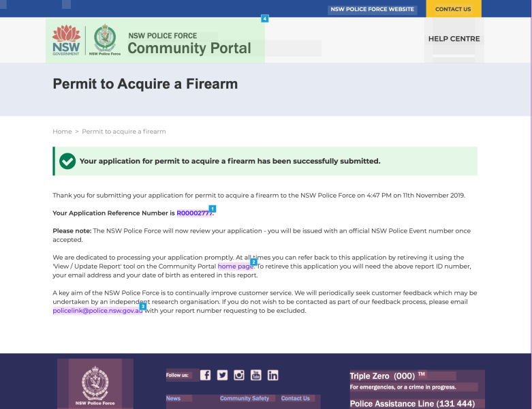
Task: Open the Help Centre menu
Action: click(454, 39)
